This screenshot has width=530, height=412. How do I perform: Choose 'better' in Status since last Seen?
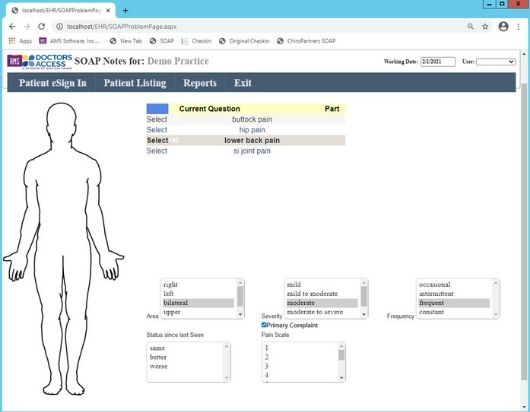tap(185, 357)
